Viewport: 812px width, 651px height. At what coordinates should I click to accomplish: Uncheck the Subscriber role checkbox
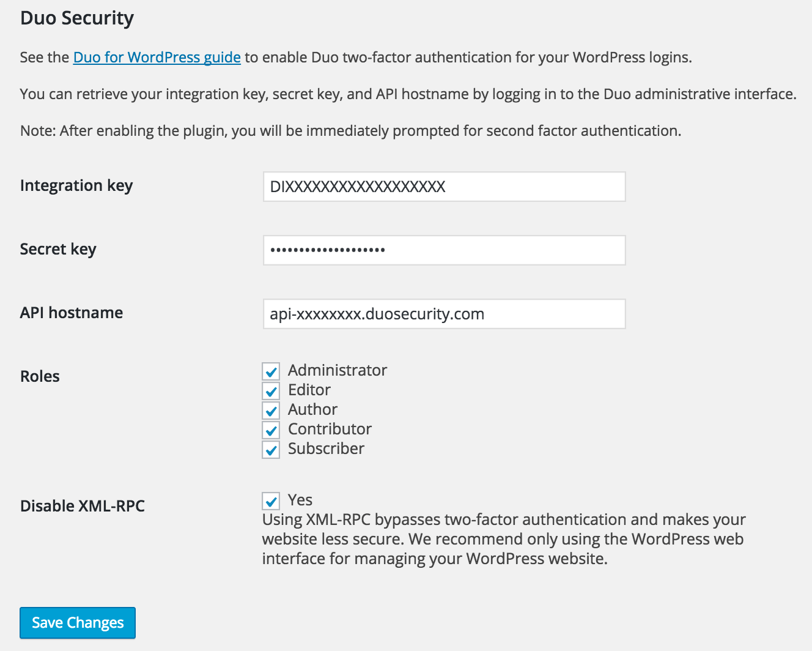coord(271,449)
